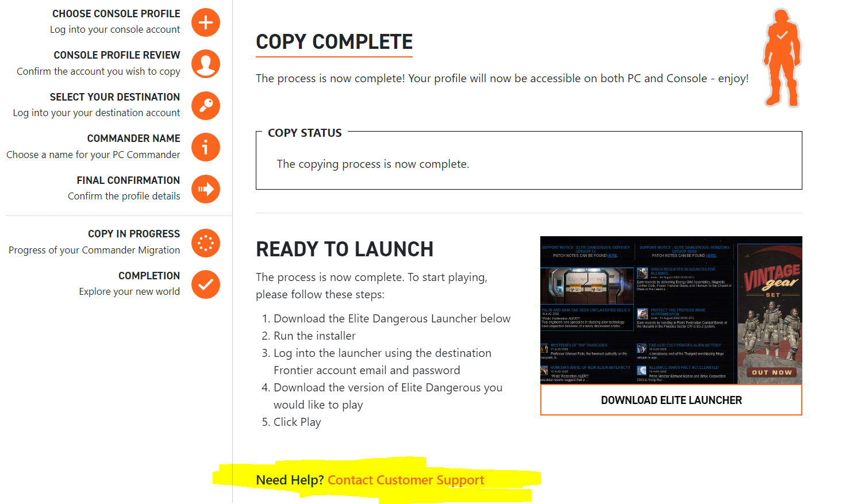Click 'Mysteries of the Thargoids' headline in preview

(x=579, y=345)
